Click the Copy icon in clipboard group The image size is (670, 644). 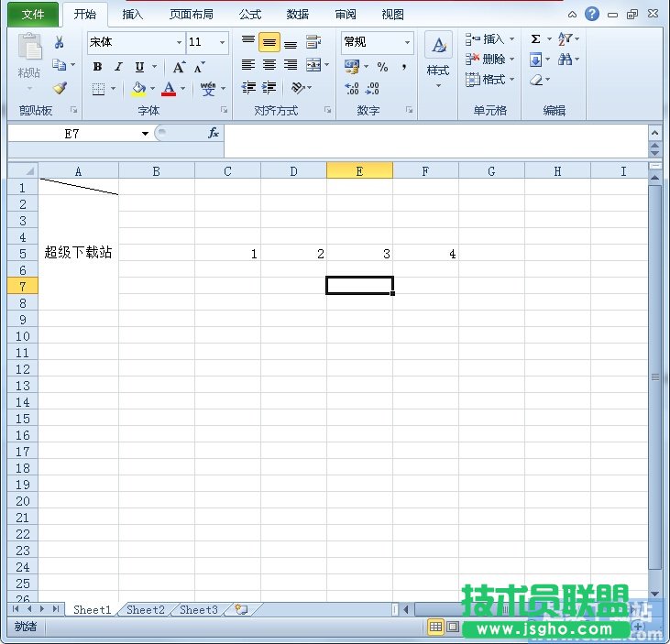pos(59,64)
